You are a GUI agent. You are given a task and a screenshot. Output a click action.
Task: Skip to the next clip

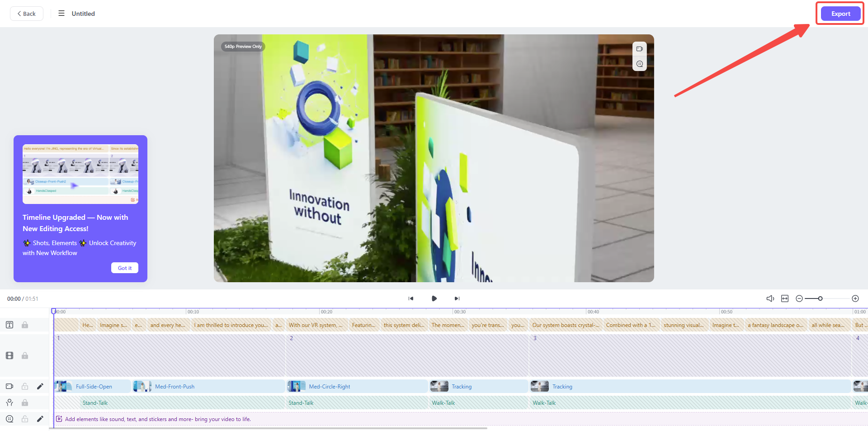[x=457, y=298]
